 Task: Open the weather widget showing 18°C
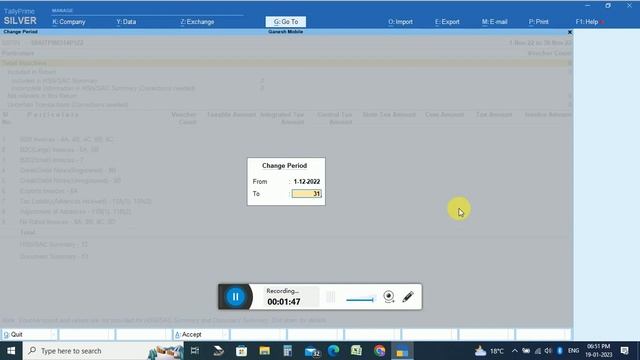(x=489, y=351)
